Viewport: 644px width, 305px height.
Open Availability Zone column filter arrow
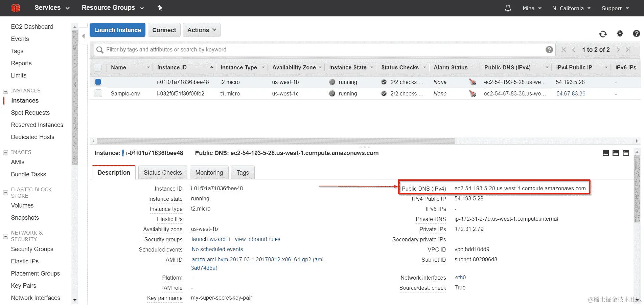[x=320, y=67]
